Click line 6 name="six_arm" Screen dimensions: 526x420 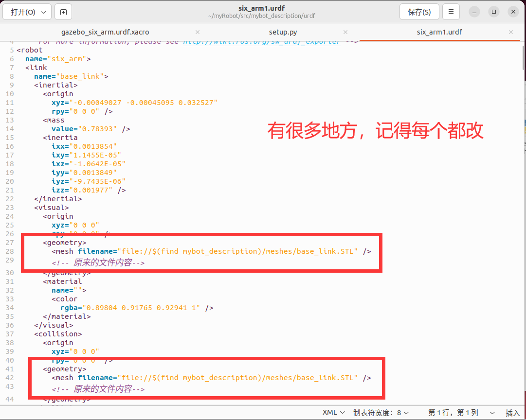pos(58,59)
